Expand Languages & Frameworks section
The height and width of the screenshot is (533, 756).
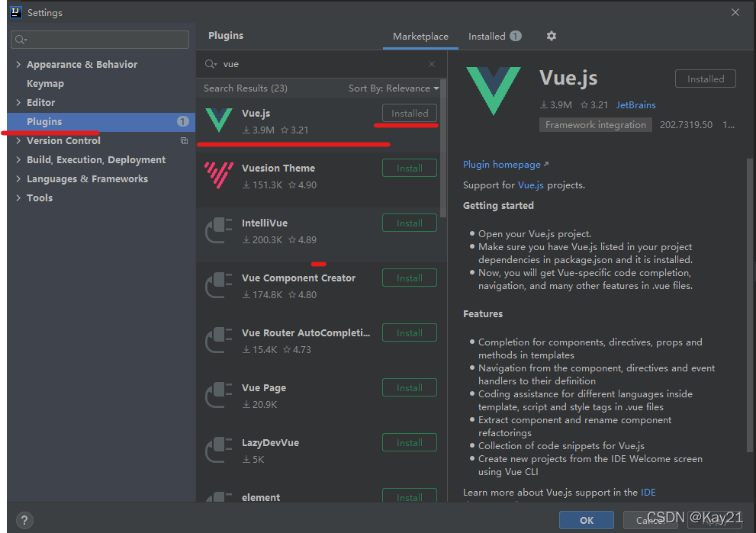click(18, 178)
